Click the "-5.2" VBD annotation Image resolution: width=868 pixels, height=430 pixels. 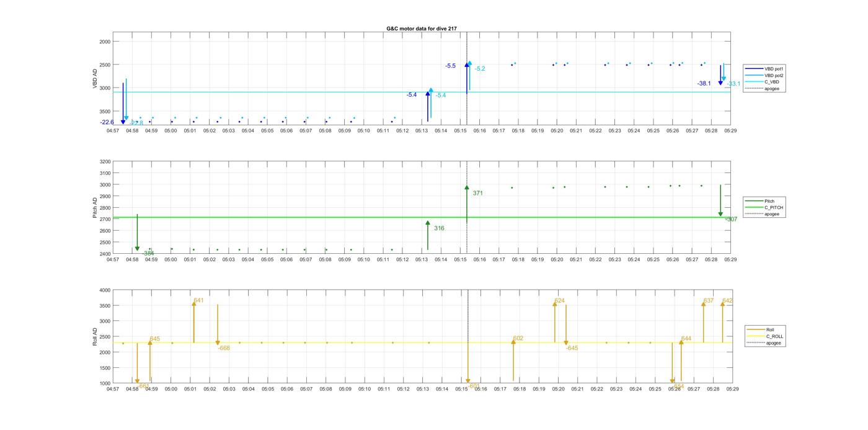480,69
